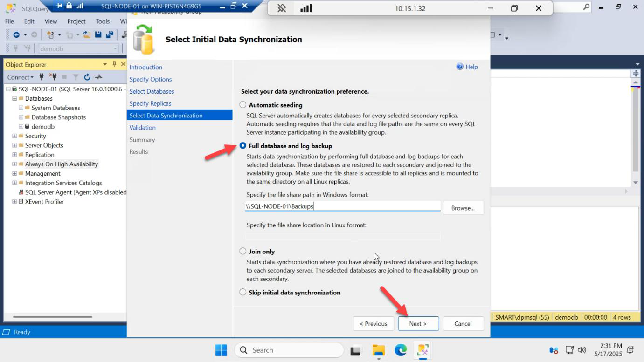Viewport: 644px width, 362px height.
Task: Click the New Project toolbar icon
Action: point(50,34)
